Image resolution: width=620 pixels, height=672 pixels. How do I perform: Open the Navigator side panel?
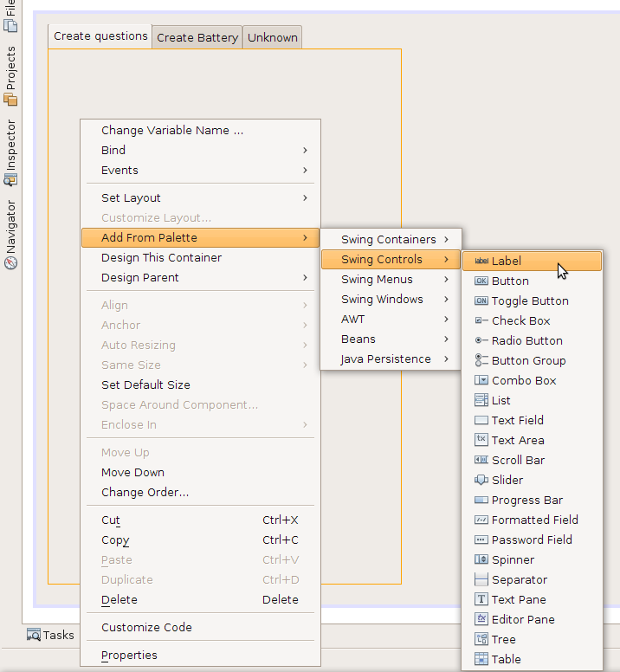click(10, 235)
